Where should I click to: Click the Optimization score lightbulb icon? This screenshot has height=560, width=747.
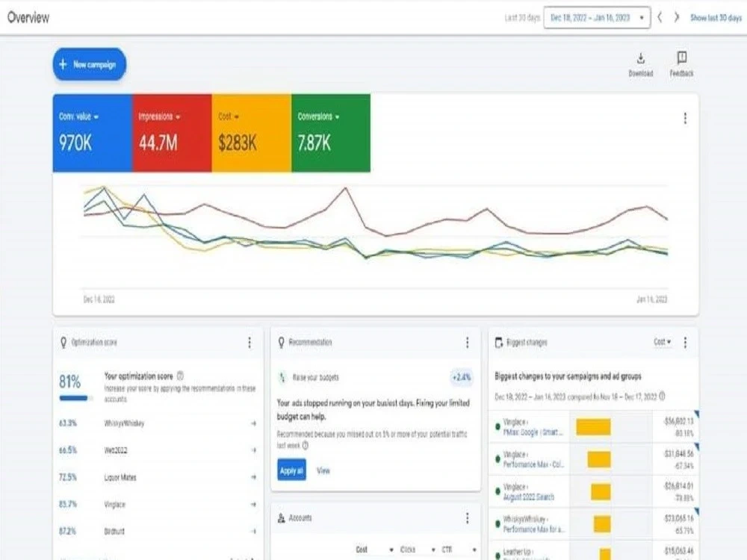[x=63, y=343]
